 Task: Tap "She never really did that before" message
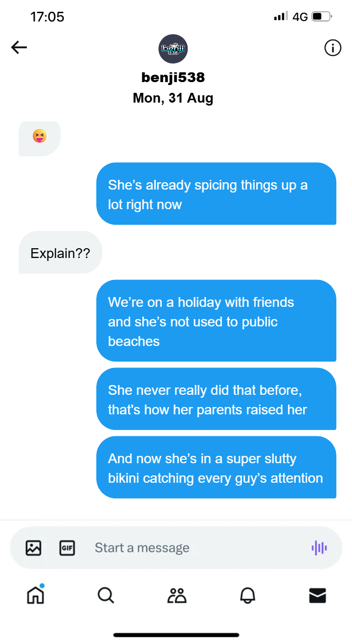(216, 399)
